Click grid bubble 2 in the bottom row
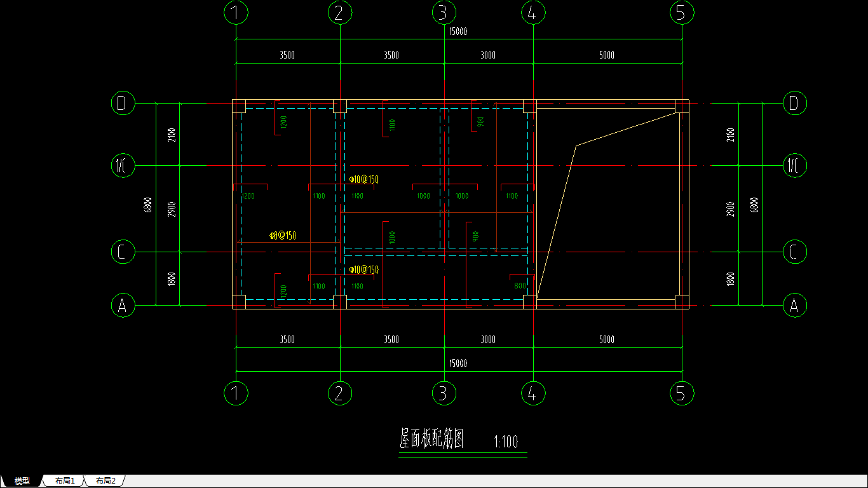 pyautogui.click(x=340, y=394)
